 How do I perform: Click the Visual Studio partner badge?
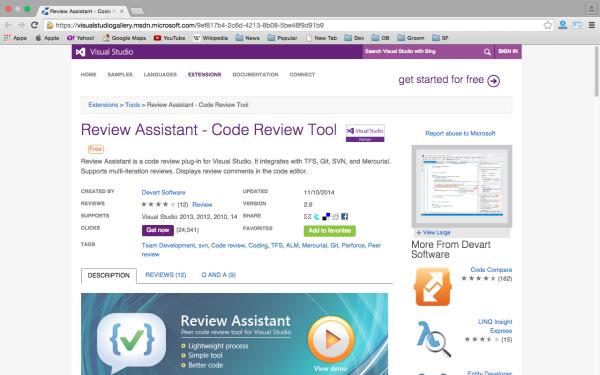point(365,133)
